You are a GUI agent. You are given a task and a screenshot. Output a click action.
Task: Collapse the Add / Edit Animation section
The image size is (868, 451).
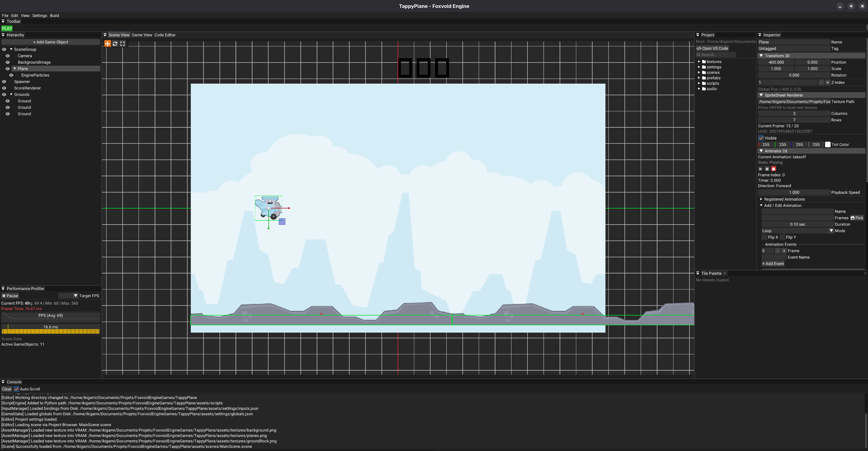[761, 205]
